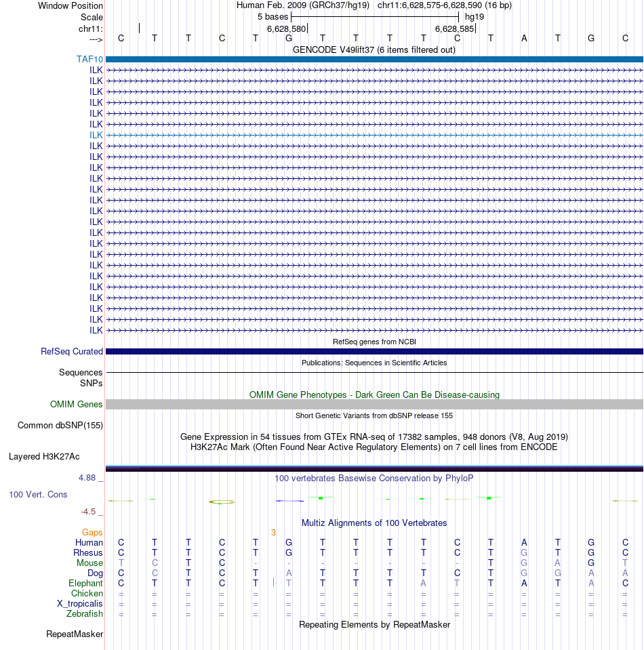Image resolution: width=644 pixels, height=650 pixels.
Task: Click the -4.5 lower scale value
Action: coord(88,512)
